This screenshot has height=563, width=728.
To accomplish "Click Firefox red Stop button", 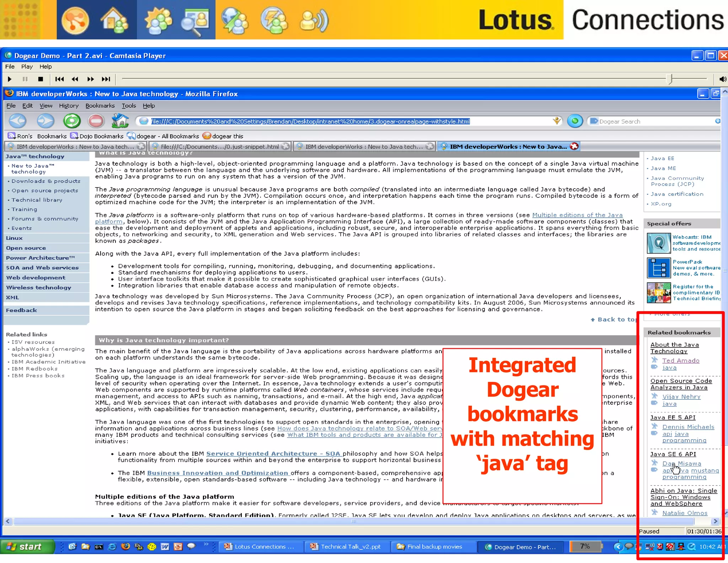I will point(96,121).
